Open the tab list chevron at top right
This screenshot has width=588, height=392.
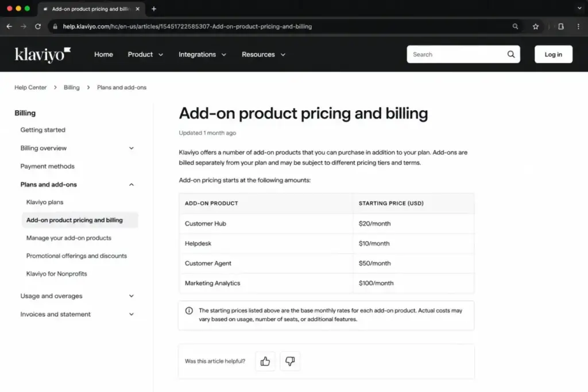pos(579,8)
